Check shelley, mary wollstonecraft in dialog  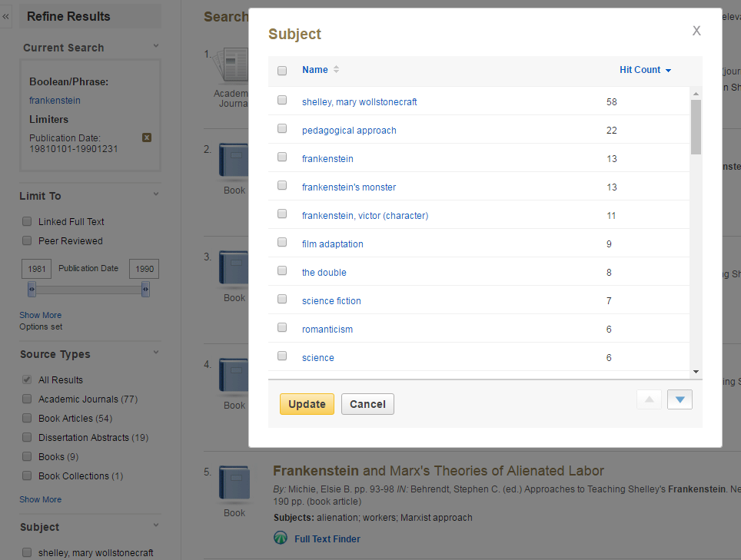[282, 100]
